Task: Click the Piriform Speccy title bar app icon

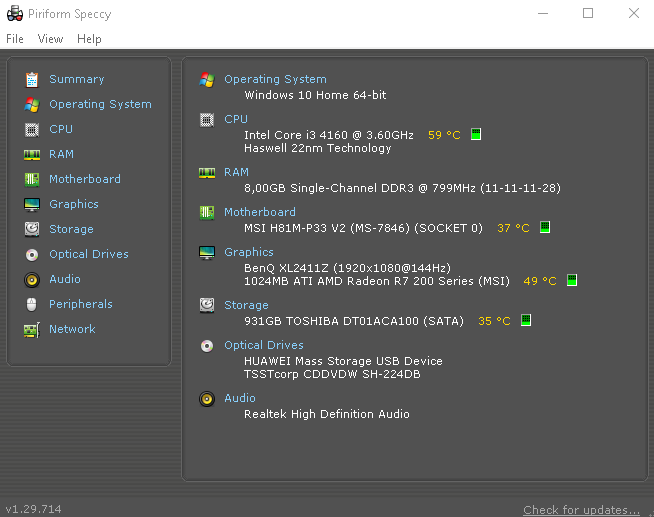Action: coord(15,13)
